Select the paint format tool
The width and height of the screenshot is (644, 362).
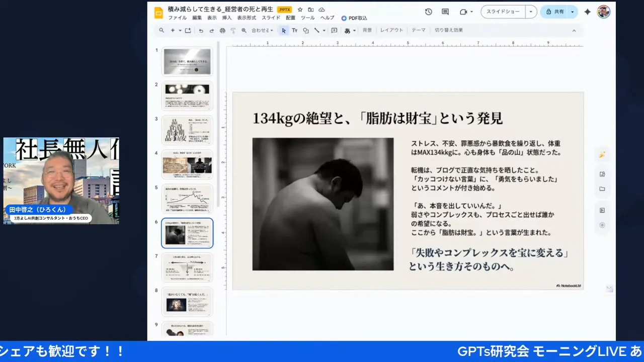click(x=233, y=30)
